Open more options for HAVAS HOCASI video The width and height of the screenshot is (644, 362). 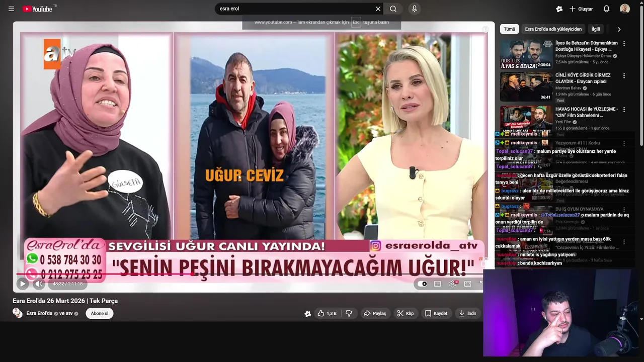pyautogui.click(x=624, y=110)
